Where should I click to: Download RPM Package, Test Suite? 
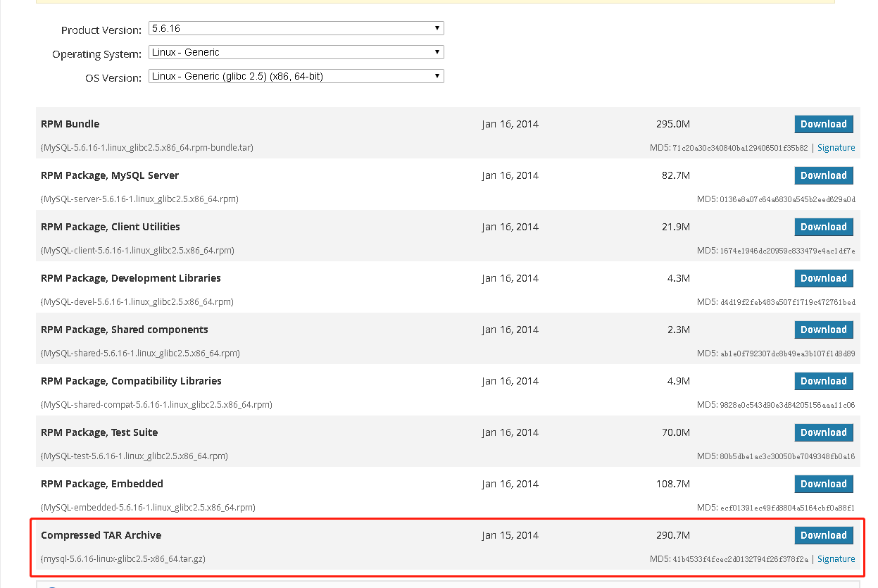tap(824, 432)
